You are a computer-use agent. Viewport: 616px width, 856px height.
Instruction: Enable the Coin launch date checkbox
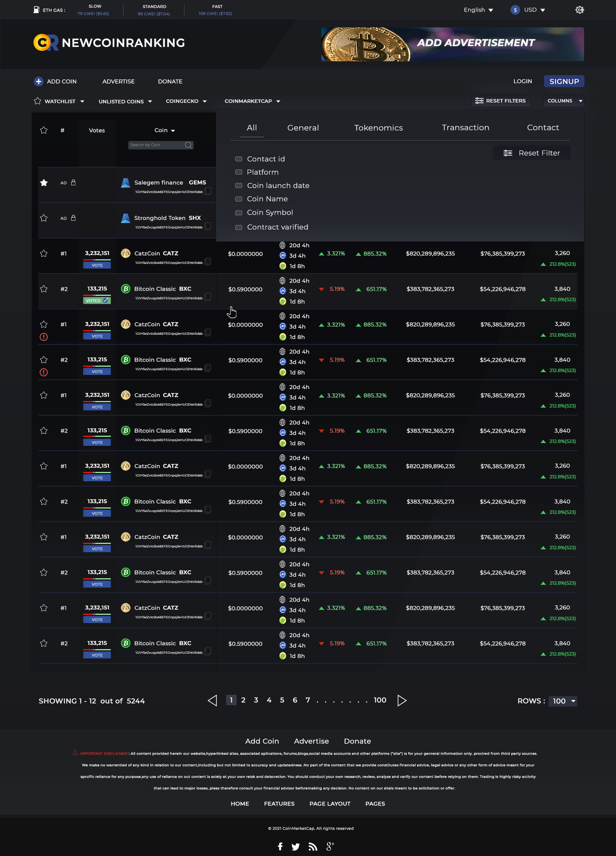pyautogui.click(x=239, y=186)
